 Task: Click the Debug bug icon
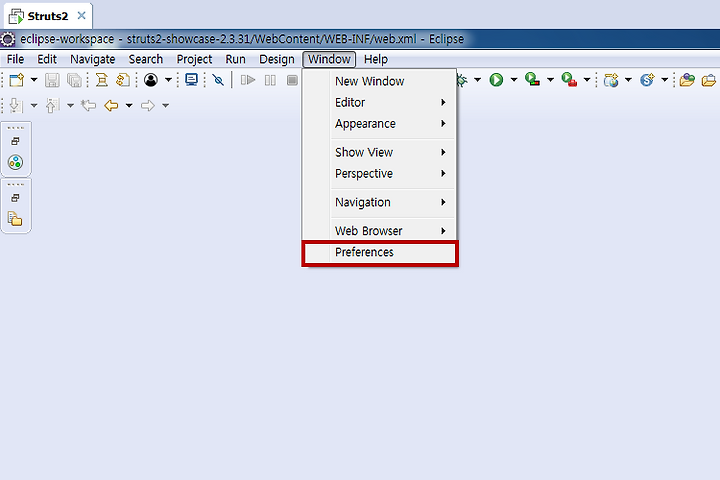[x=462, y=80]
